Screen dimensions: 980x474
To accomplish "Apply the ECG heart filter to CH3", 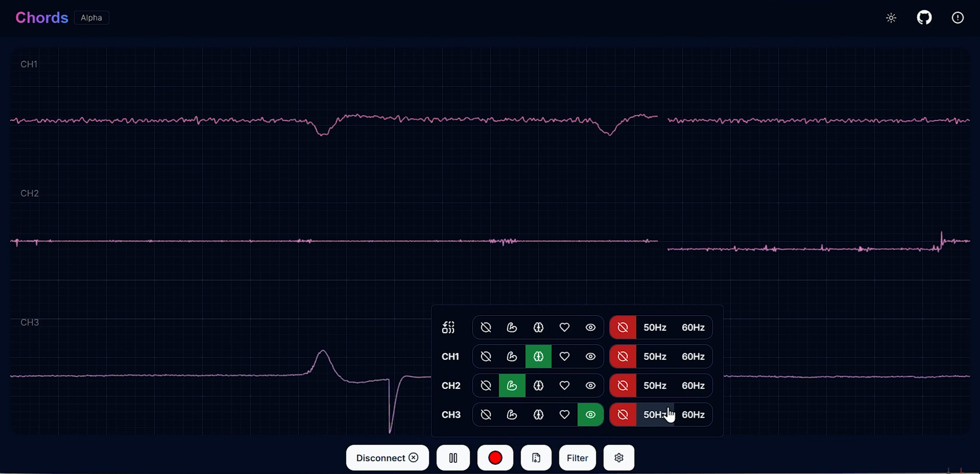I will click(x=564, y=415).
